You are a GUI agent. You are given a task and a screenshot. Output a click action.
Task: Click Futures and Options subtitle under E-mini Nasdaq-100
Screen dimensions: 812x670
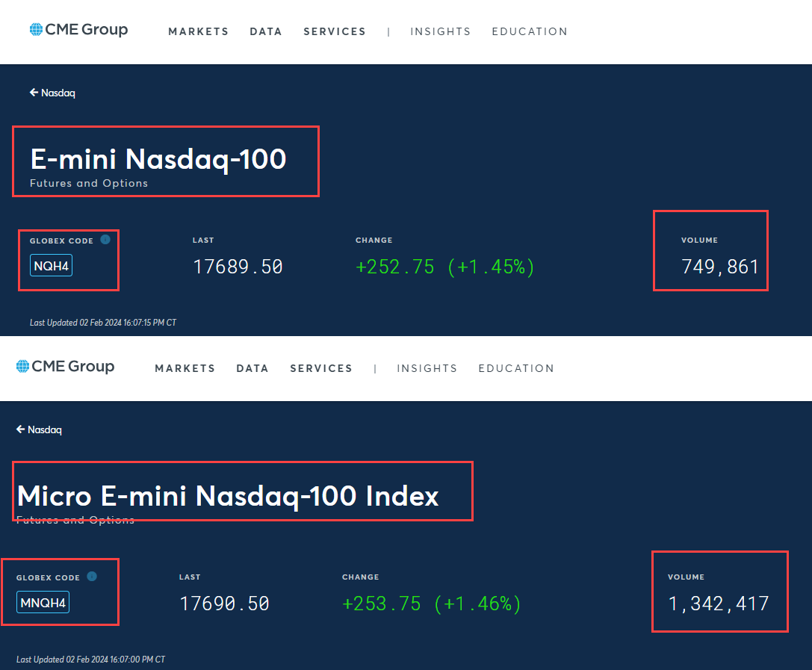pyautogui.click(x=89, y=183)
